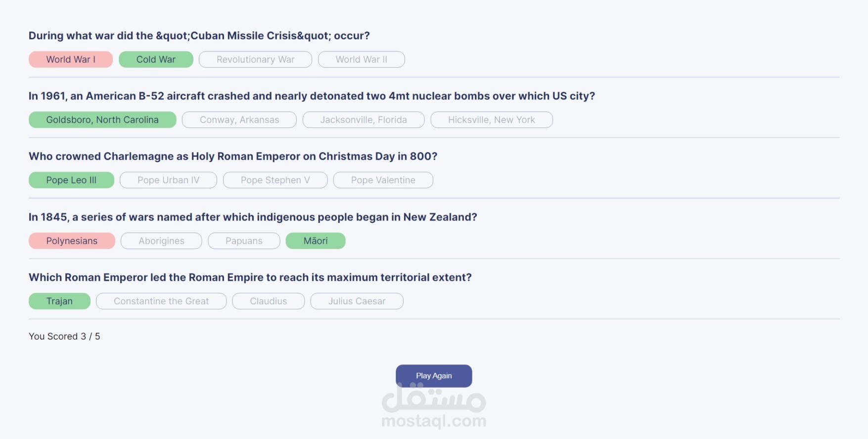Choose Hicksville, New York option
868x439 pixels.
point(492,120)
